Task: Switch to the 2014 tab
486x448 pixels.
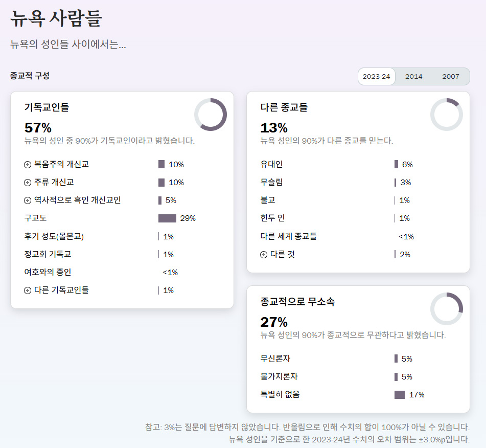Action: point(413,77)
